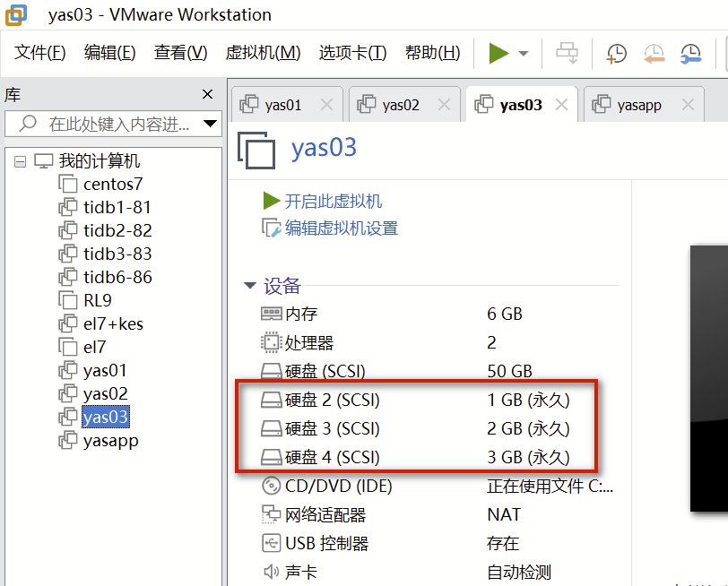This screenshot has height=586, width=728.
Task: Open the 编辑(E) menu
Action: pos(109,53)
